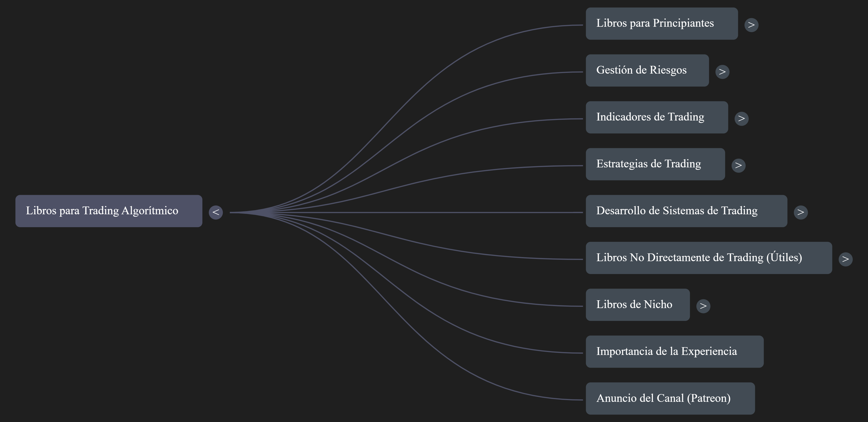
Task: Expand the Libros para Principiantes branch arrow
Action: click(x=751, y=25)
